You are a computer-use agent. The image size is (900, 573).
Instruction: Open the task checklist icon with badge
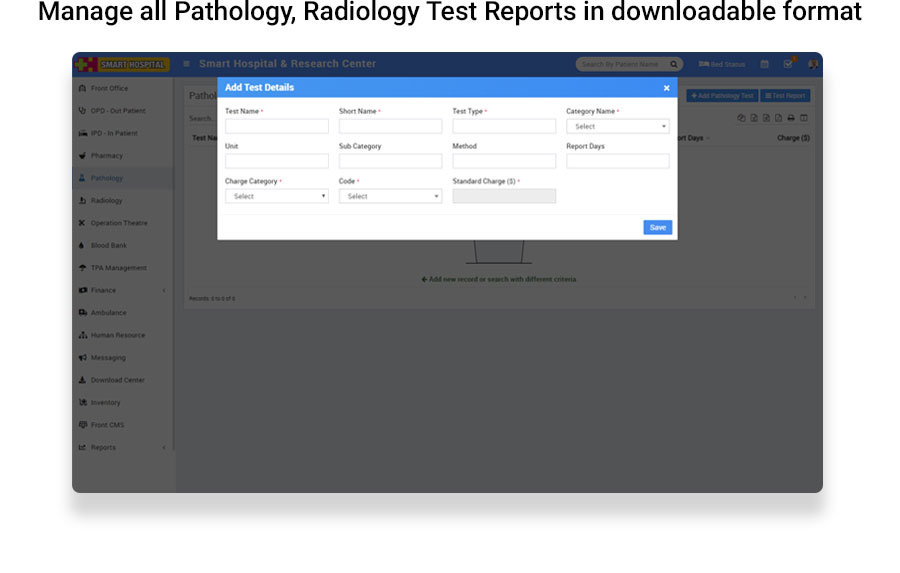(788, 64)
